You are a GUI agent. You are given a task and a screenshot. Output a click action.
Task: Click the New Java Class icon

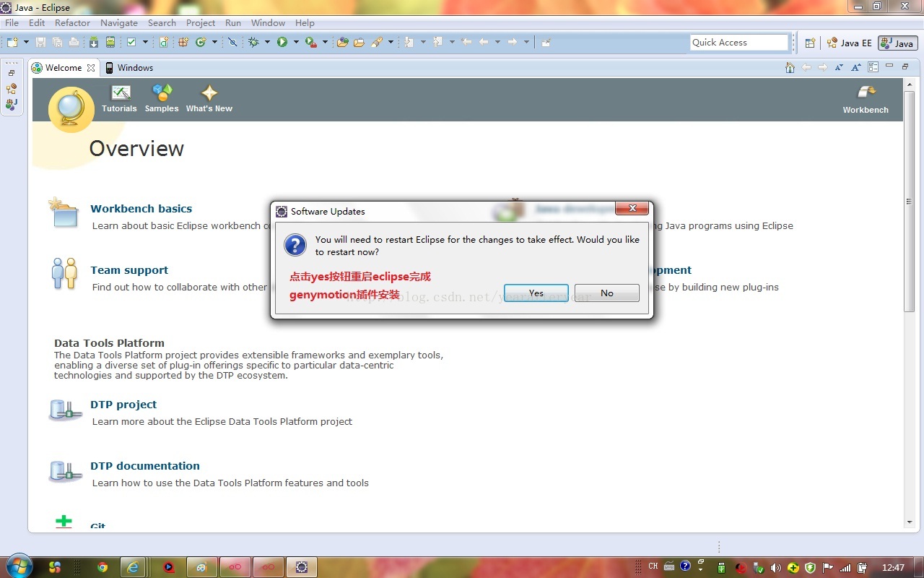(x=201, y=43)
